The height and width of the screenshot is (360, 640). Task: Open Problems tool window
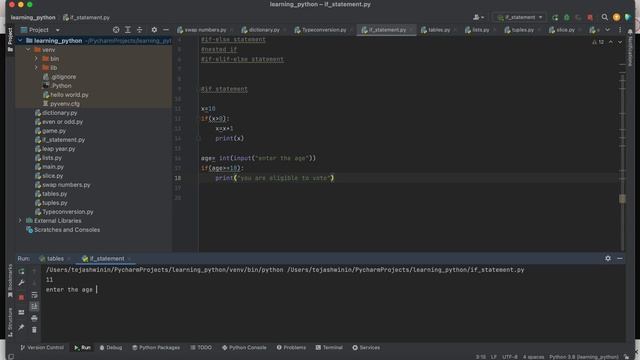[x=291, y=347]
